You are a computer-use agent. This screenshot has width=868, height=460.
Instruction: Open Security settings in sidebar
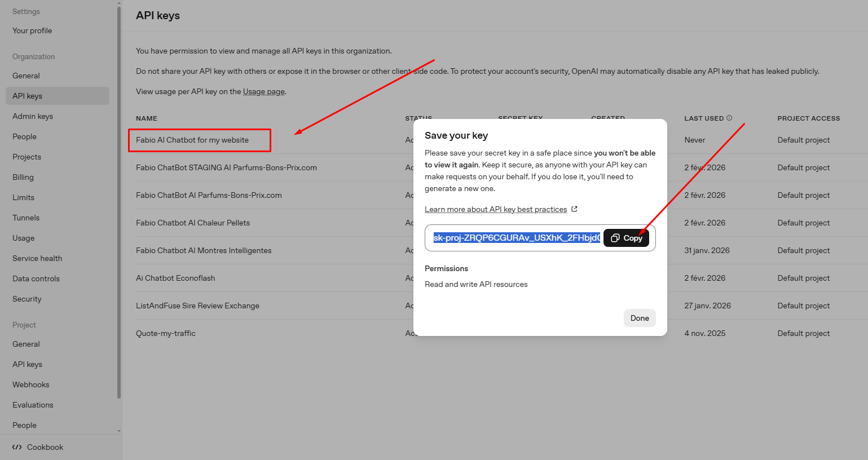point(27,299)
